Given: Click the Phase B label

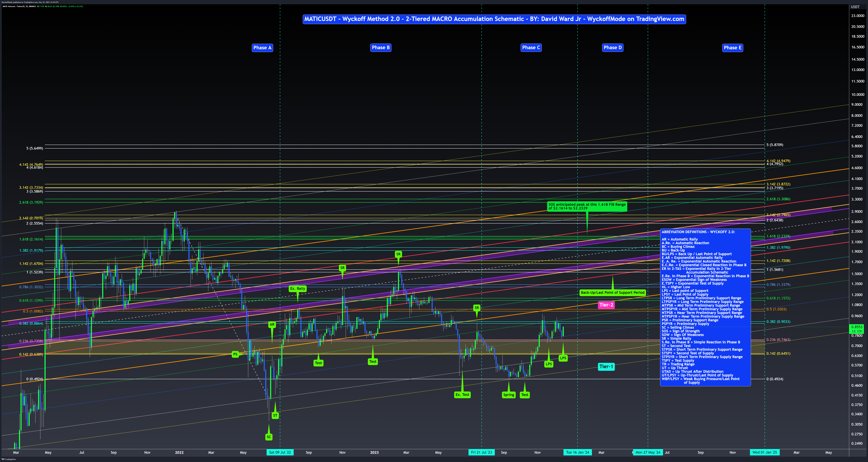Looking at the screenshot, I should (x=381, y=48).
